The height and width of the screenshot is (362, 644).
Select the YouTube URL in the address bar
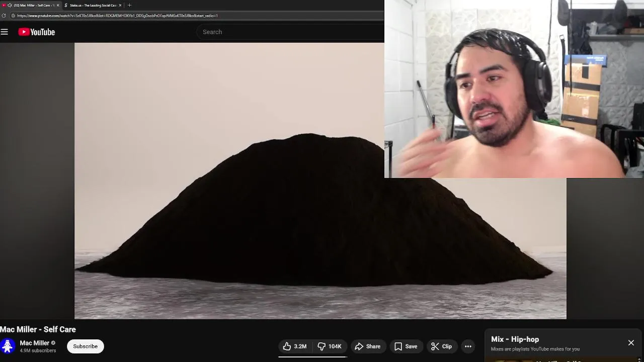(117, 16)
